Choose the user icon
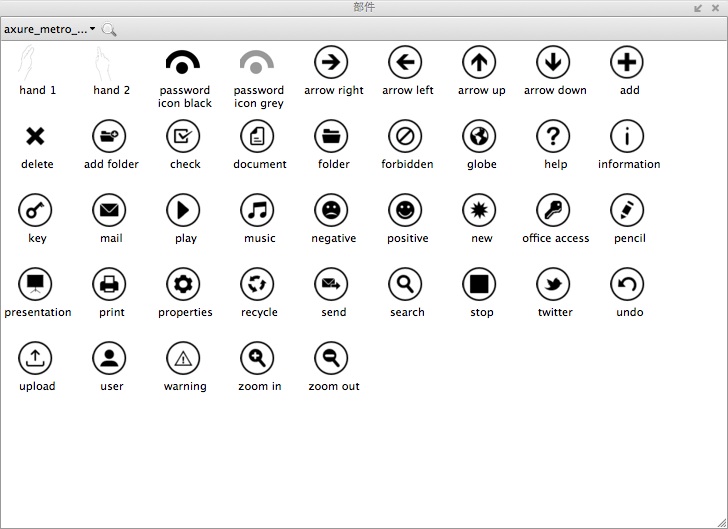728x529 pixels. click(109, 358)
